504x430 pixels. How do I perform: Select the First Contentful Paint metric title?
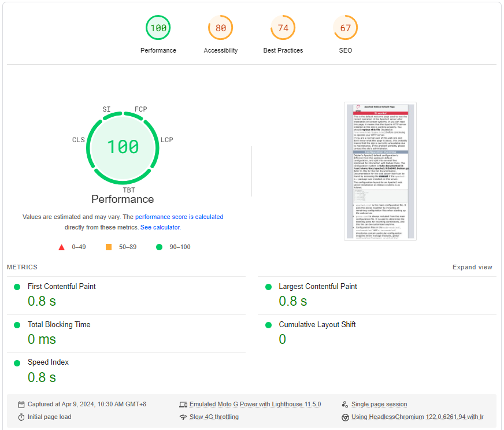point(61,286)
